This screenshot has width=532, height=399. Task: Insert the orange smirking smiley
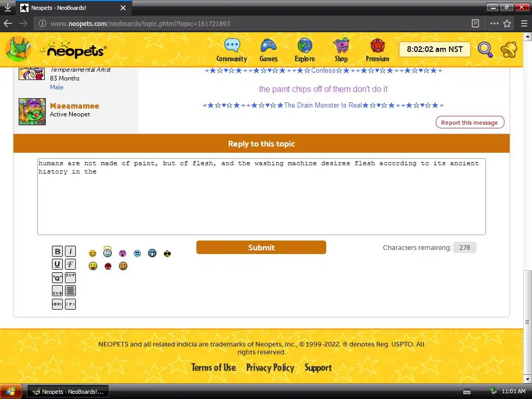pyautogui.click(x=123, y=266)
